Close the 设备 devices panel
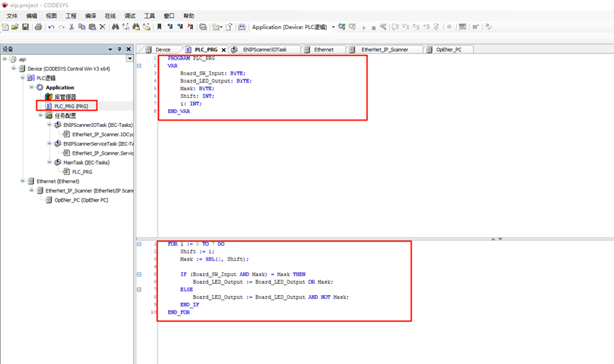 (128, 50)
